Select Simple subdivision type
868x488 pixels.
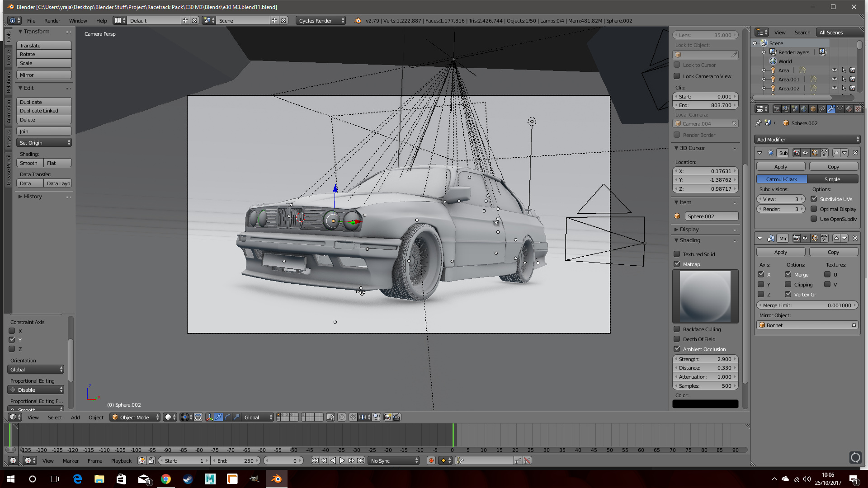832,179
